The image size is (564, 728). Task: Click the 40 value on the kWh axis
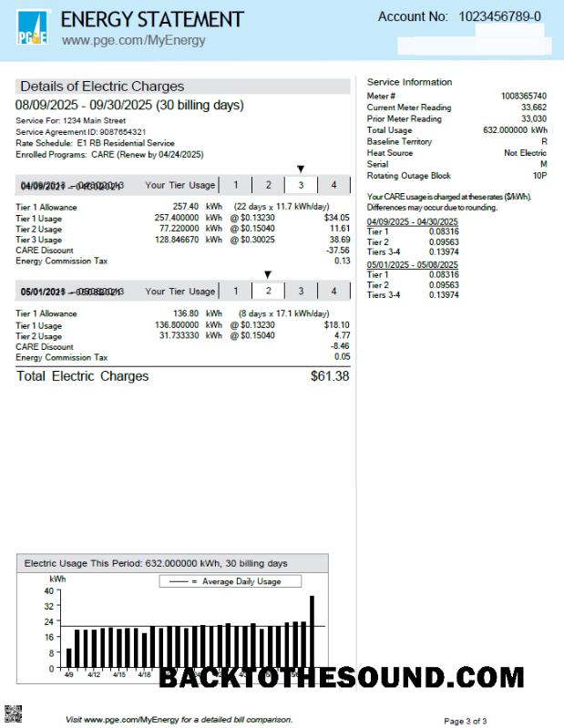(x=48, y=591)
